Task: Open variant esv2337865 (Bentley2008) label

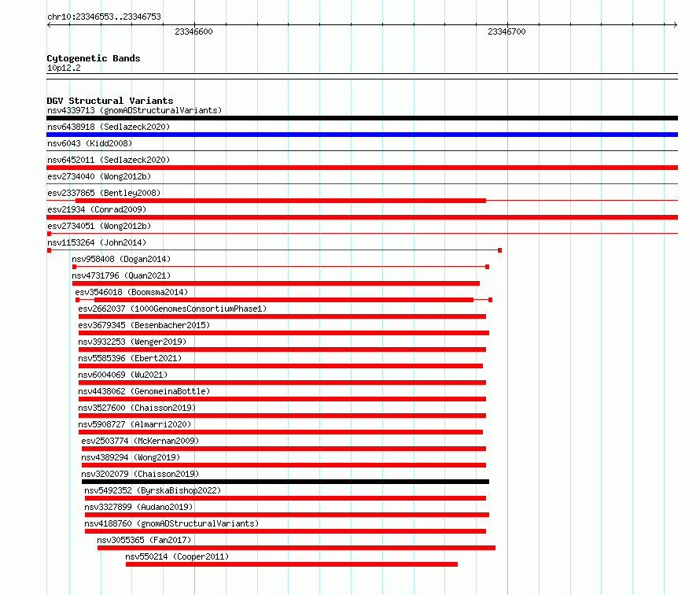Action: click(104, 193)
